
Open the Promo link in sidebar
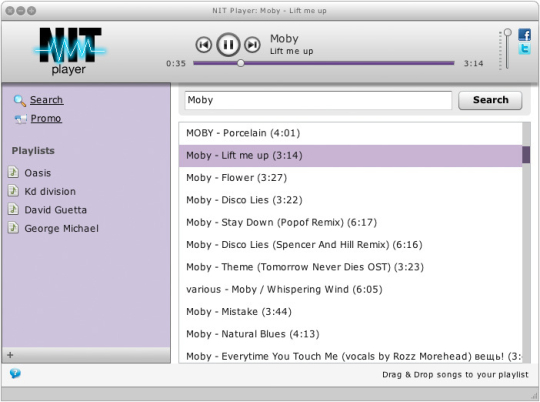(x=46, y=118)
